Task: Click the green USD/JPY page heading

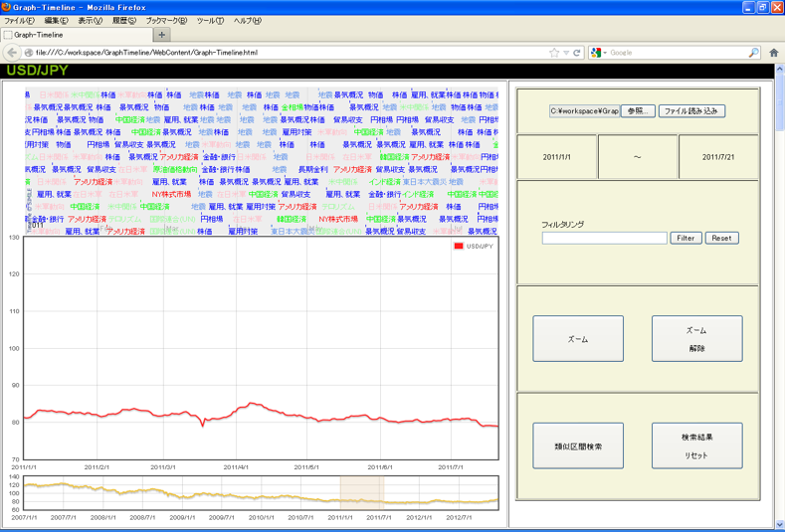Action: click(37, 71)
